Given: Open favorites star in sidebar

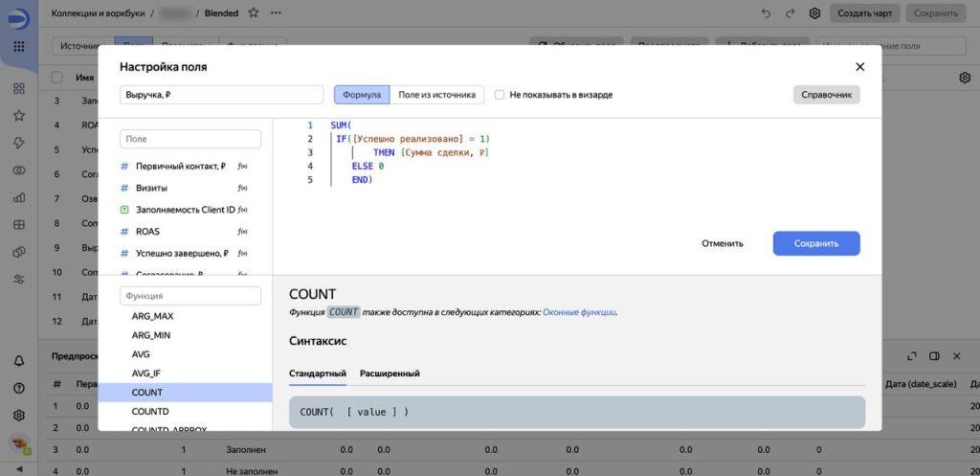Looking at the screenshot, I should point(19,115).
